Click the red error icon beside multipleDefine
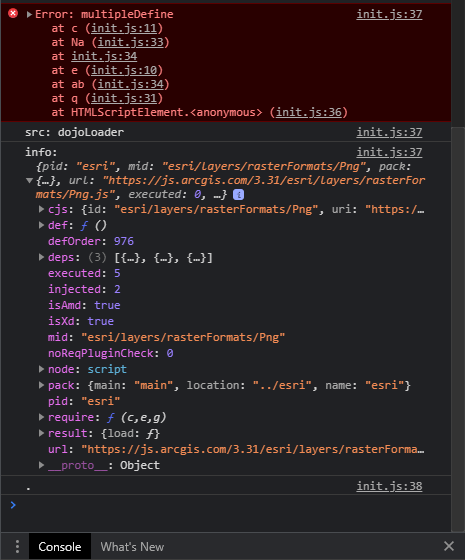The width and height of the screenshot is (465, 560). tap(13, 14)
